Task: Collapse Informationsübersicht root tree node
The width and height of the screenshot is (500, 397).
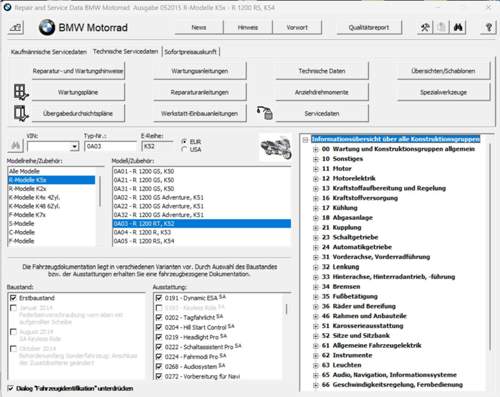Action: point(305,139)
